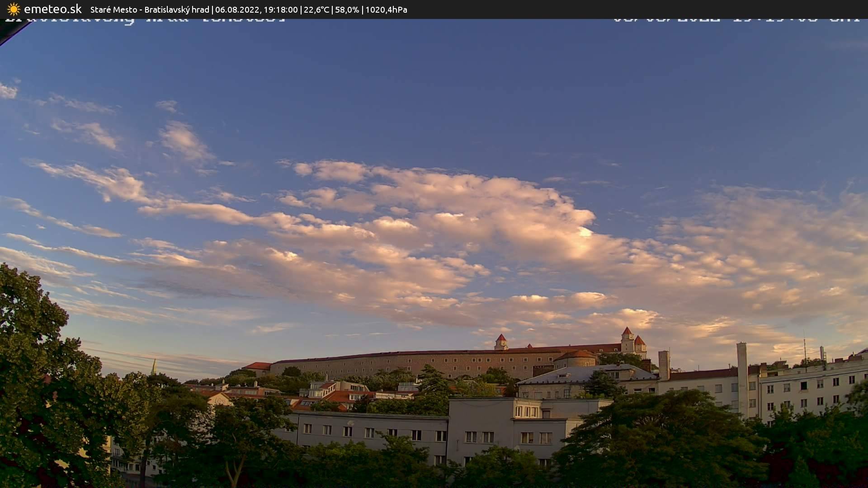Click the 22,6°C temperature reading
The image size is (868, 488).
[316, 9]
